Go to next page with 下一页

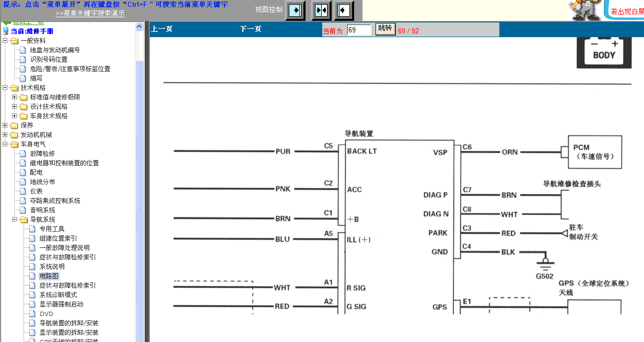pos(250,29)
